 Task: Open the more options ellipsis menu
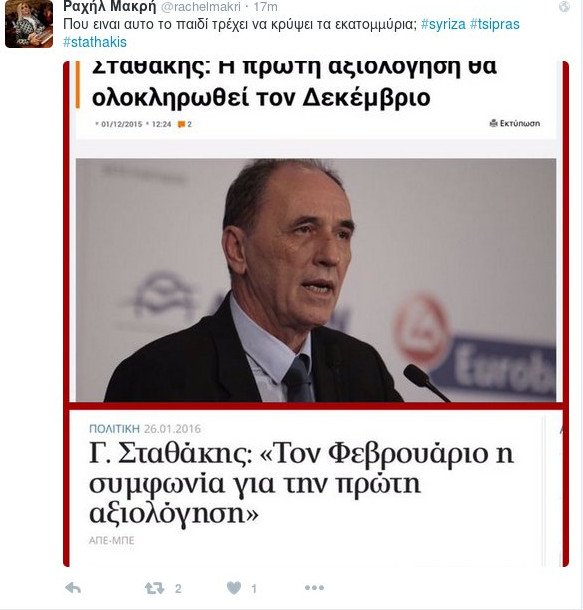[x=314, y=588]
